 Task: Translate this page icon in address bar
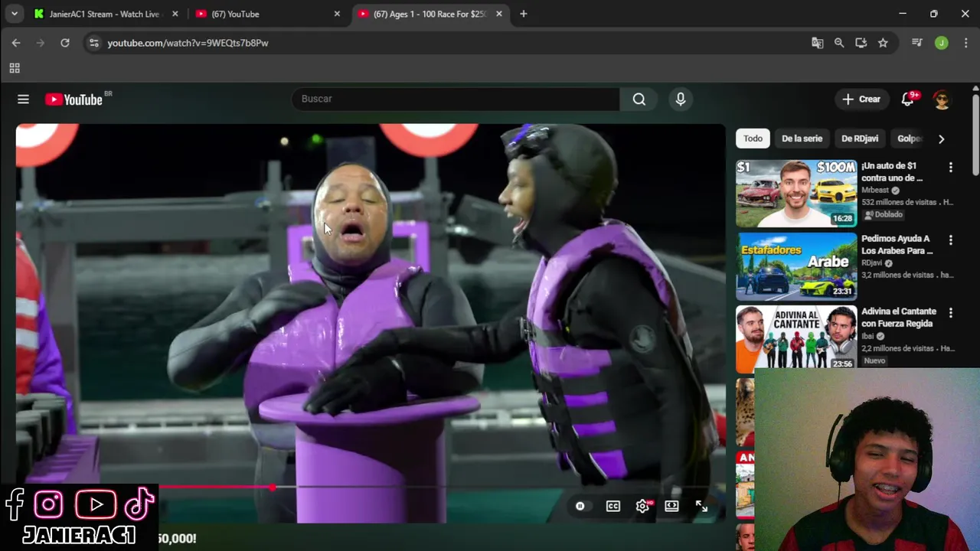point(818,43)
